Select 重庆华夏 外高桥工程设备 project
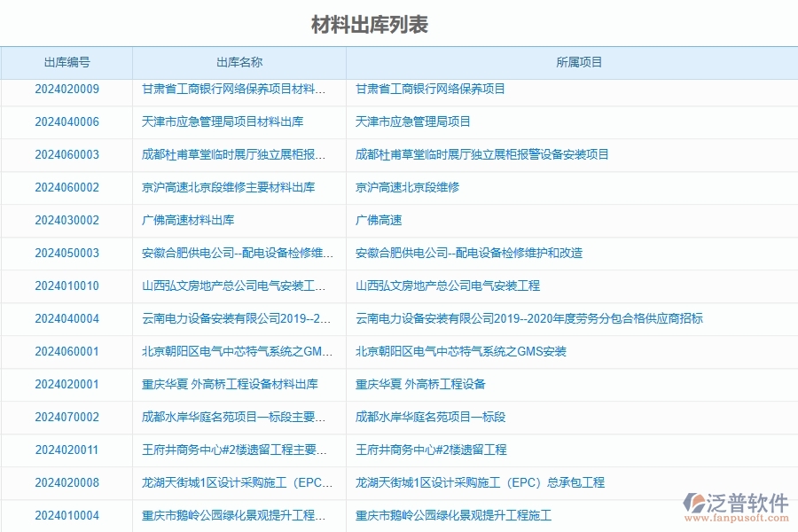The height and width of the screenshot is (532, 798). click(x=419, y=384)
